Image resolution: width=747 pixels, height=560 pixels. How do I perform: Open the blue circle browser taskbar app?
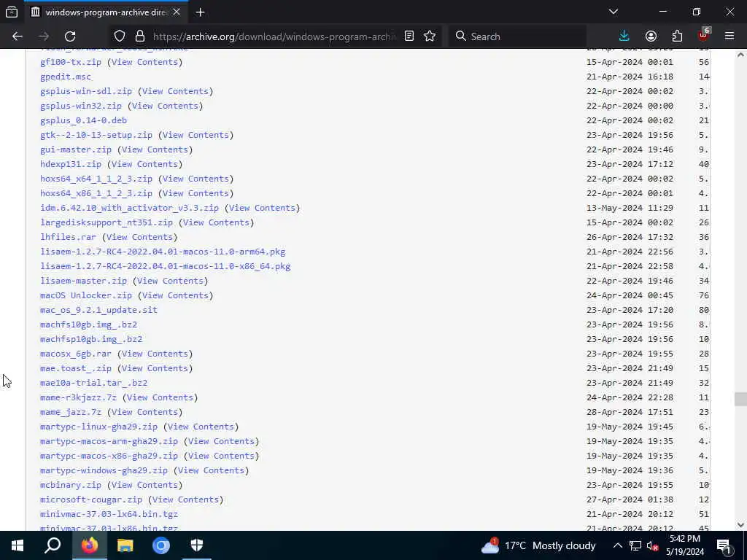[161, 545]
